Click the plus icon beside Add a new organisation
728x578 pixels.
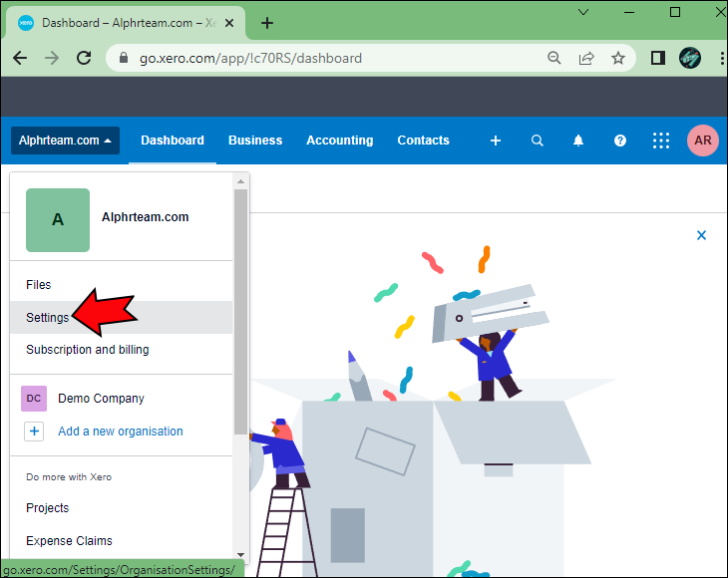point(34,432)
